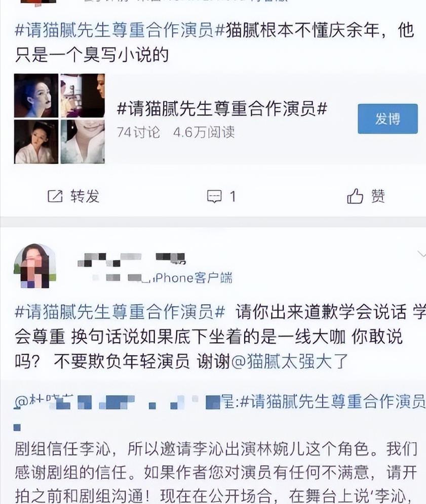Click the 74讨论 4.6万阅读 topic stats
This screenshot has width=426, height=504.
(x=176, y=132)
